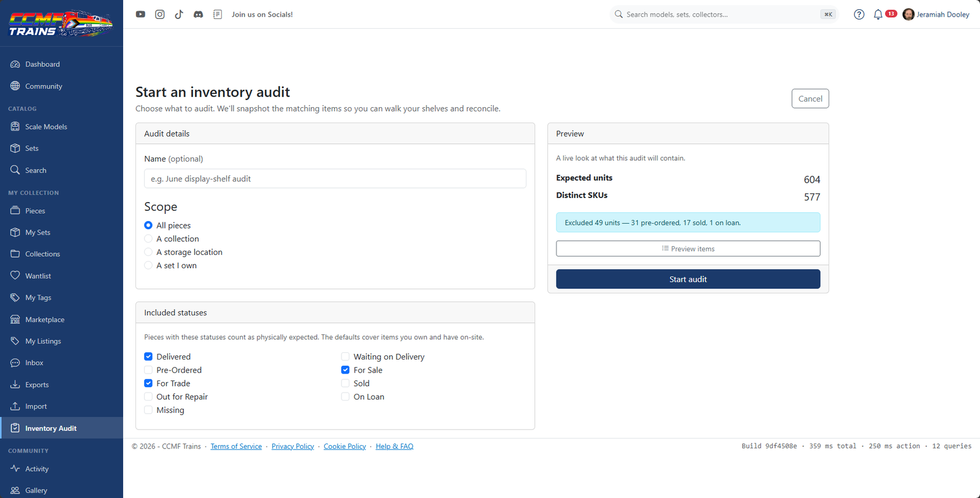
Task: Open the Discord social icon
Action: pos(198,14)
